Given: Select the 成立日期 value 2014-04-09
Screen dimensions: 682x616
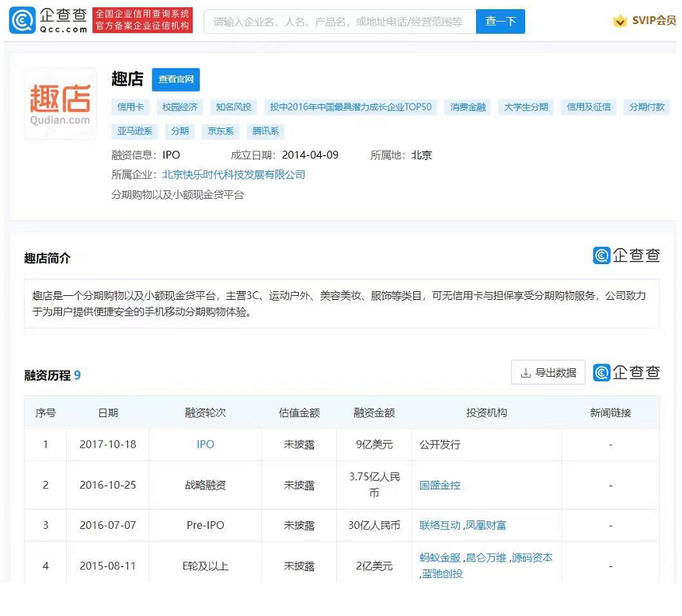Looking at the screenshot, I should (310, 155).
